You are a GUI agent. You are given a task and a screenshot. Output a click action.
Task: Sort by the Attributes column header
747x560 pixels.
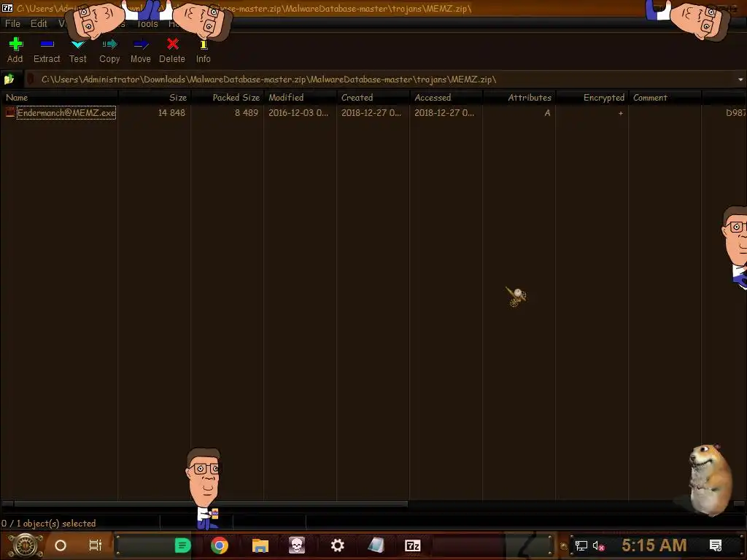(519, 97)
